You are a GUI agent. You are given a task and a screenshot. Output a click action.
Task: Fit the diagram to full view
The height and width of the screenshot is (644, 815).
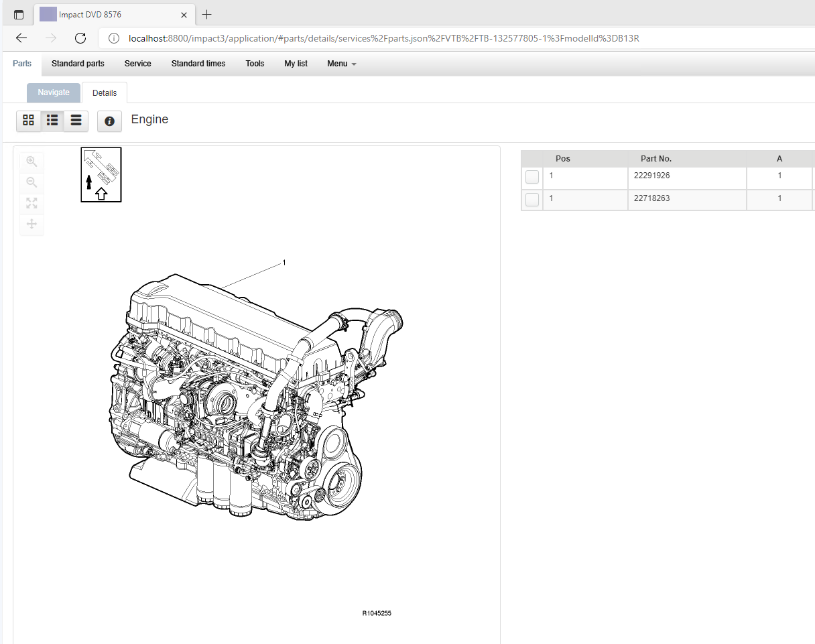(x=32, y=203)
